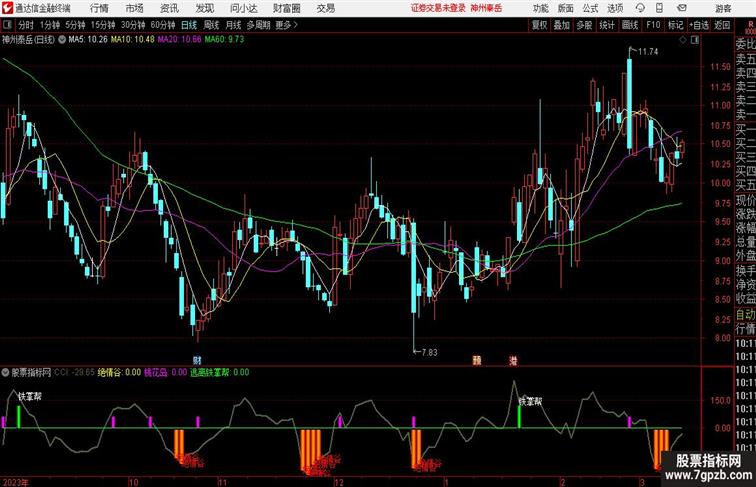This screenshot has height=487, width=756.
Task: Click the 2023年 date axis label
Action: coord(15,482)
